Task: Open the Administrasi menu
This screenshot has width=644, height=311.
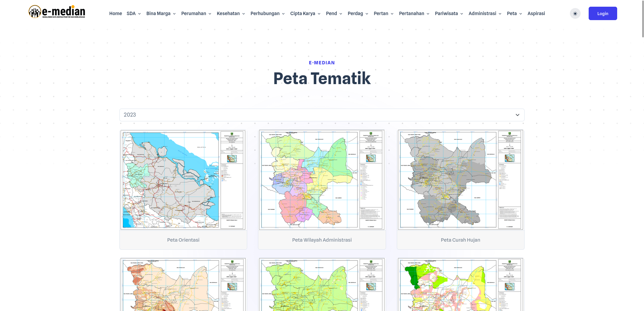Action: [x=485, y=13]
